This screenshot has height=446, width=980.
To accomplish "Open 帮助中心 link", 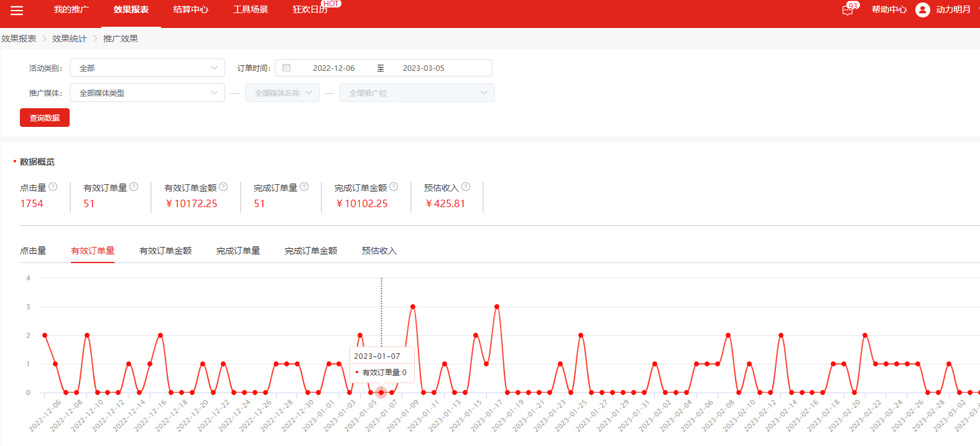I will click(889, 10).
